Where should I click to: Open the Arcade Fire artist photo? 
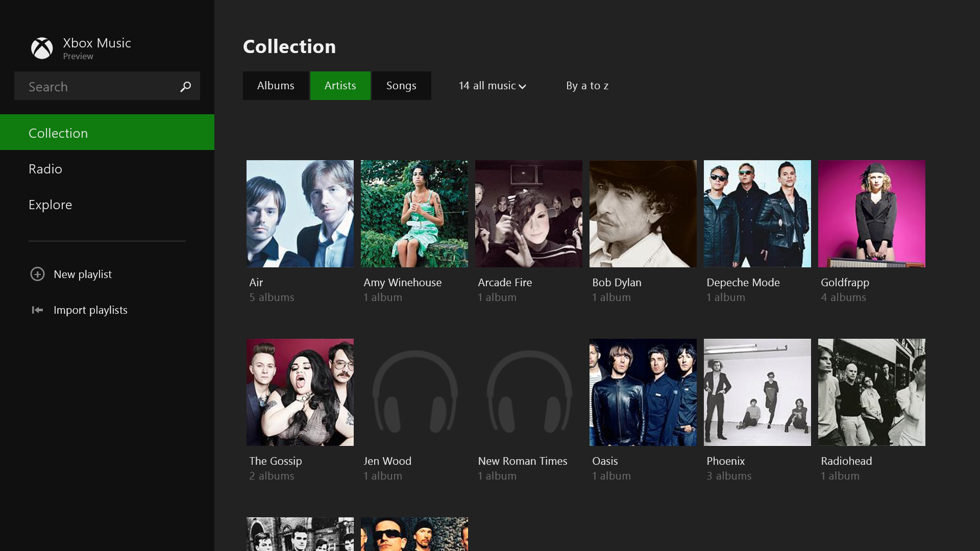click(x=529, y=214)
